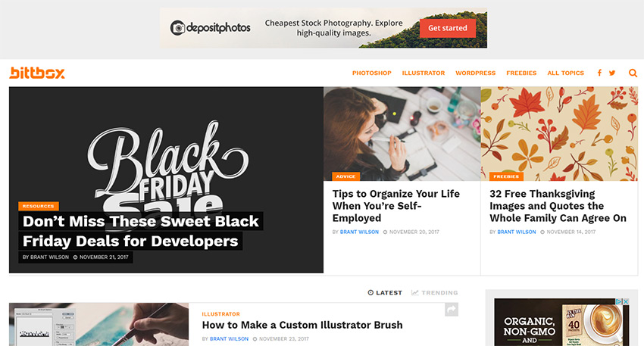Click the Advice category tag
644x346 pixels.
point(345,176)
